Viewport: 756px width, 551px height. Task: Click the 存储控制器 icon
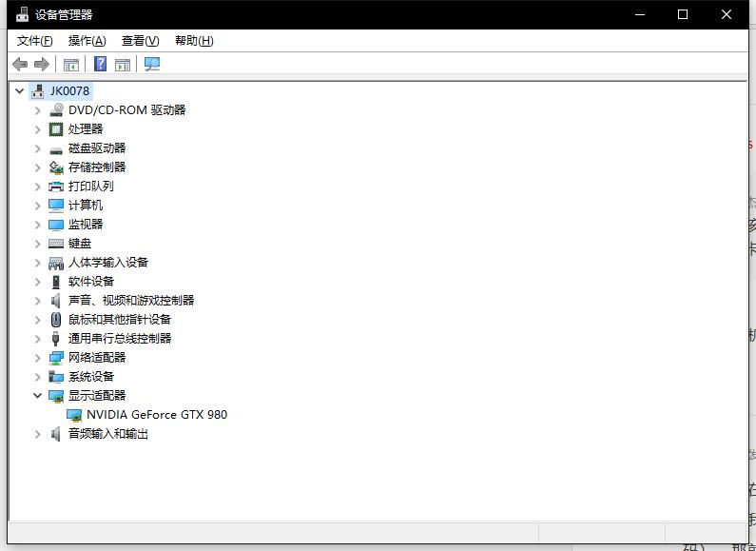tap(56, 167)
